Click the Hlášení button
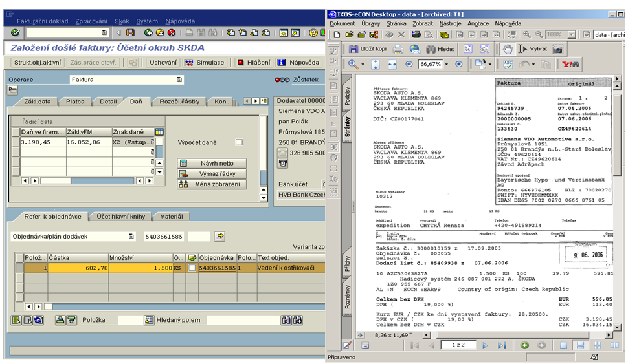628x364 pixels. click(254, 63)
